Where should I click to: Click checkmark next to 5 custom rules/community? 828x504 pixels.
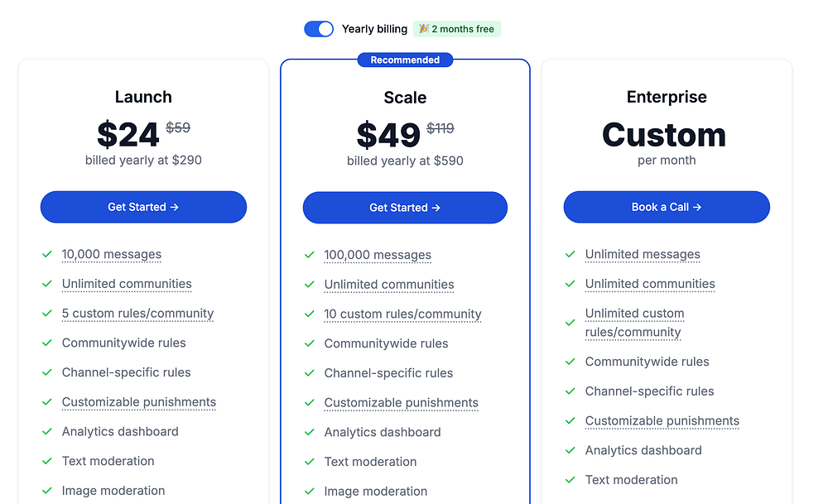47,314
